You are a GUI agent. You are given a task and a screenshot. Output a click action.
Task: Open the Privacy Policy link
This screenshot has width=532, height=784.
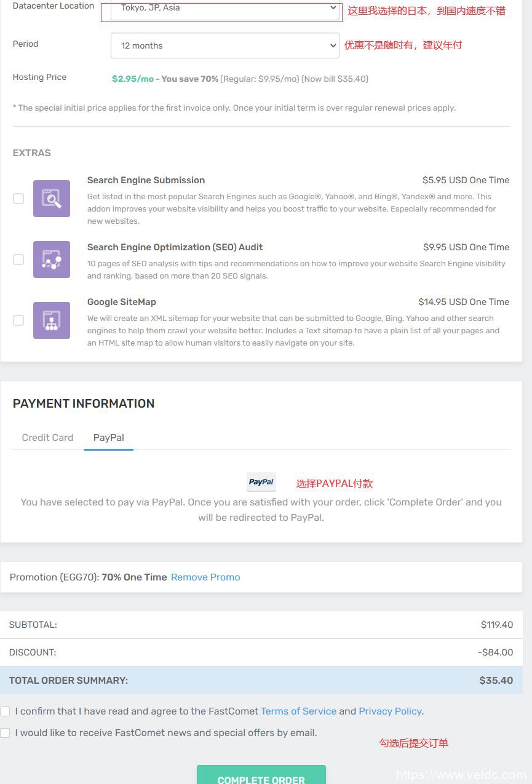(x=390, y=711)
